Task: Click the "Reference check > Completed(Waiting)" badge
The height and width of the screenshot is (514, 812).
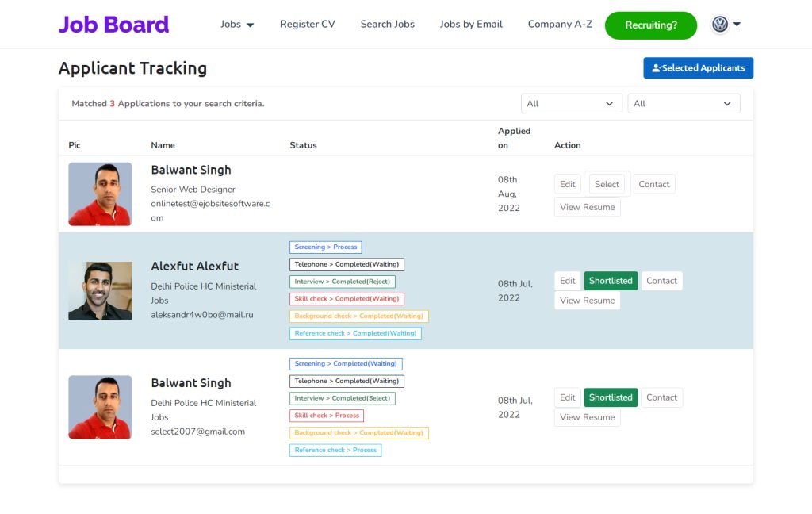Action: click(354, 333)
